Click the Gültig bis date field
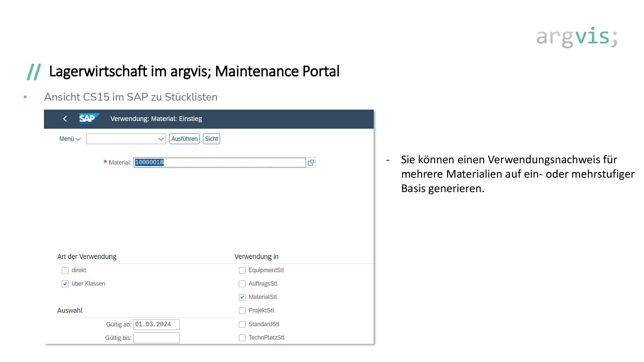 156,338
